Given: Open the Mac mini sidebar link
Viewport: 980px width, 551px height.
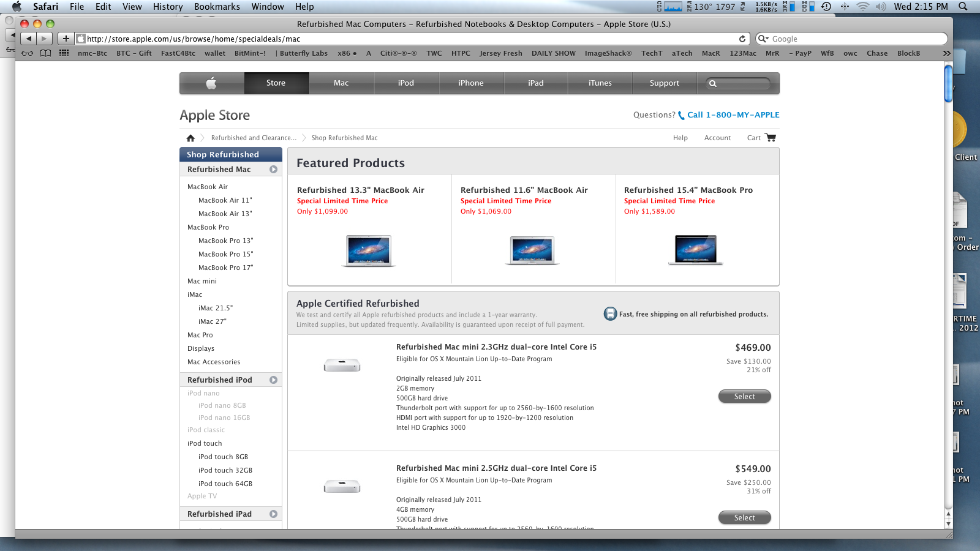Looking at the screenshot, I should 202,282.
